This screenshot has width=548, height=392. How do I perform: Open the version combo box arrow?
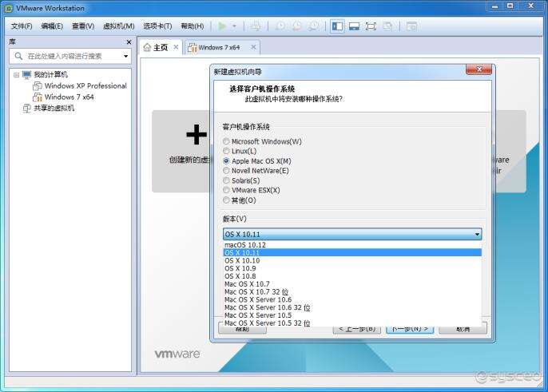pos(477,235)
